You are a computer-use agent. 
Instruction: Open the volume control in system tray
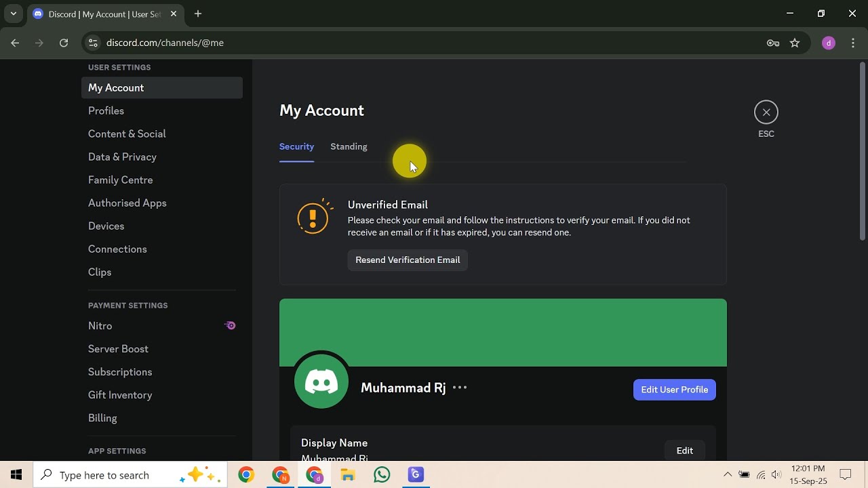coord(776,475)
